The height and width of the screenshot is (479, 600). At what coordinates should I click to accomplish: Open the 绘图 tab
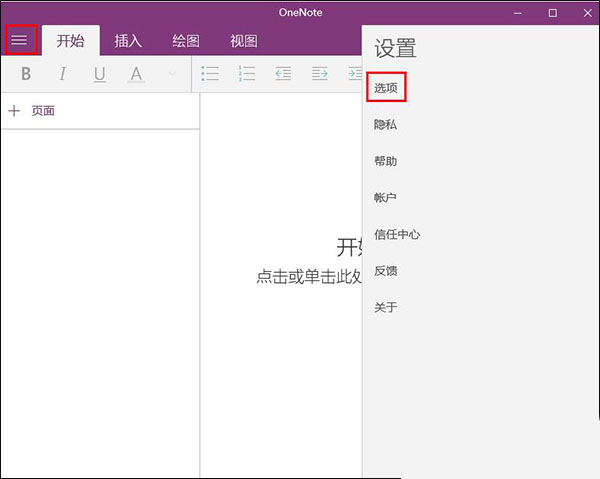[x=186, y=41]
